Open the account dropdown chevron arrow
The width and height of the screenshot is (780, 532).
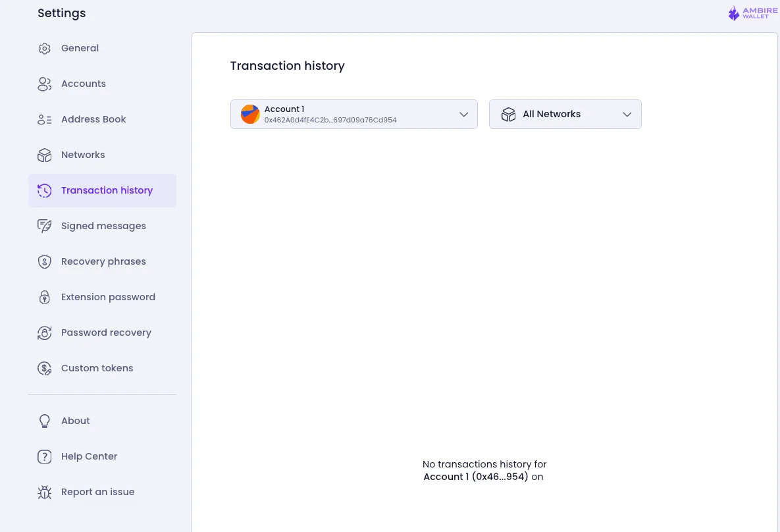point(463,114)
